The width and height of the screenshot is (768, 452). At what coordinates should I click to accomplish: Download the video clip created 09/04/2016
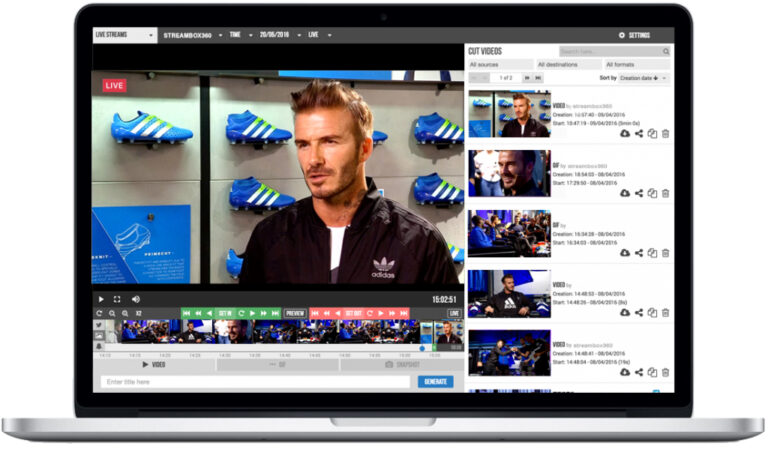pyautogui.click(x=625, y=134)
